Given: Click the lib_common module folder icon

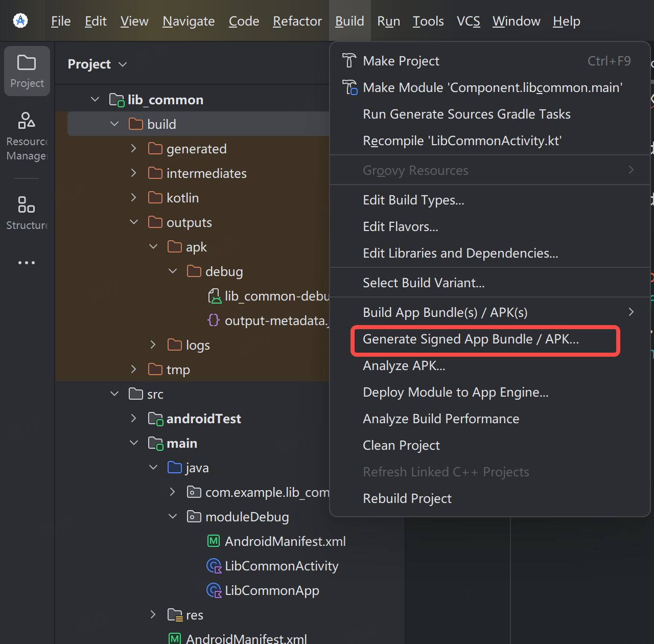Looking at the screenshot, I should point(117,100).
